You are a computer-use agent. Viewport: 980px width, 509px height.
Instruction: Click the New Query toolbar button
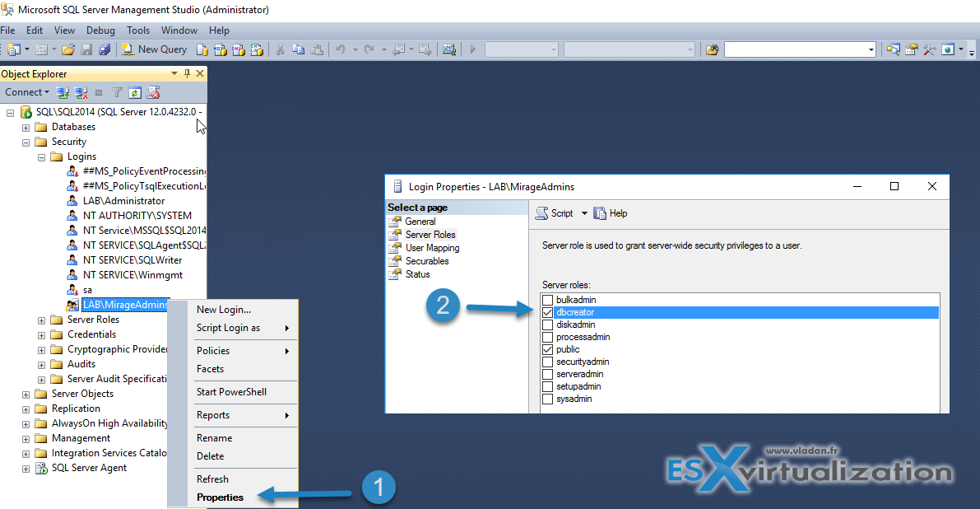point(155,49)
